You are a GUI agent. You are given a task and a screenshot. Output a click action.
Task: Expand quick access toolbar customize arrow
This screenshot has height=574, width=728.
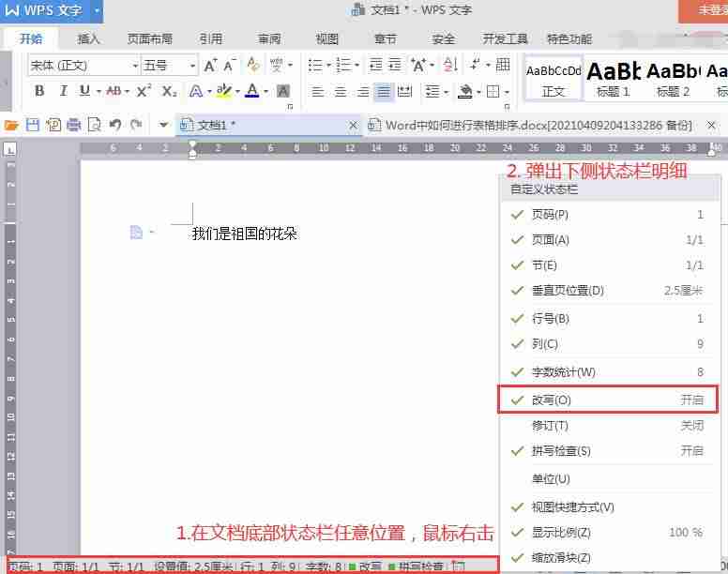pos(163,125)
